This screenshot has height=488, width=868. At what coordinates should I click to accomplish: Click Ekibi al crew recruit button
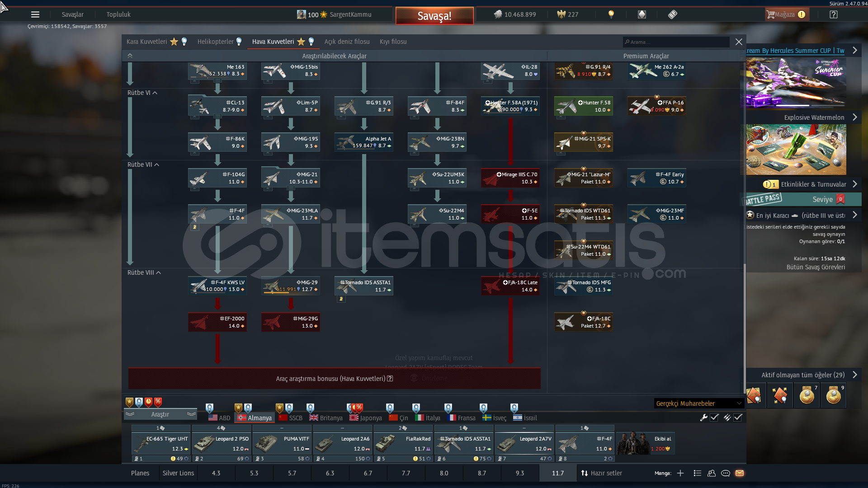pyautogui.click(x=646, y=443)
